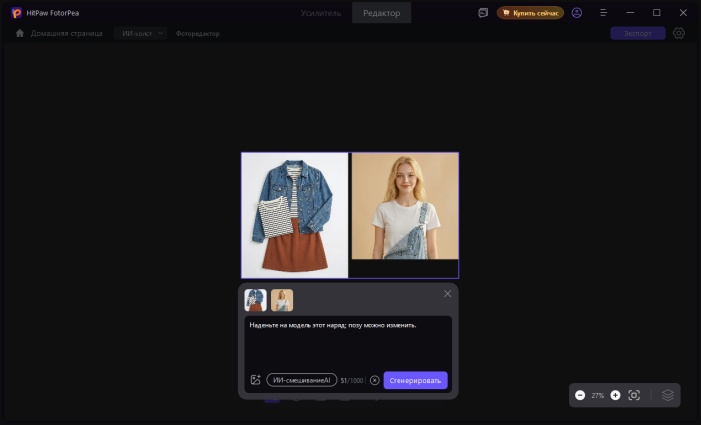This screenshot has width=701, height=425.
Task: Minimize the HitPaw FotorPea window
Action: pyautogui.click(x=630, y=13)
